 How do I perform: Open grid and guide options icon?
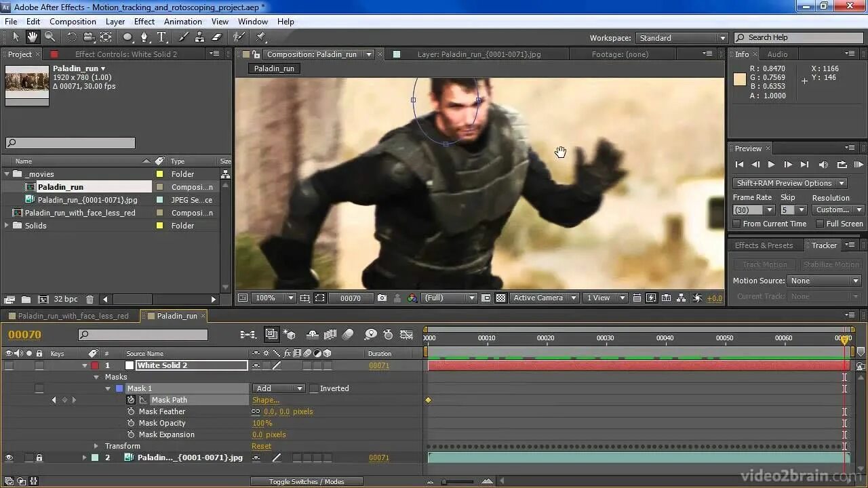[305, 298]
